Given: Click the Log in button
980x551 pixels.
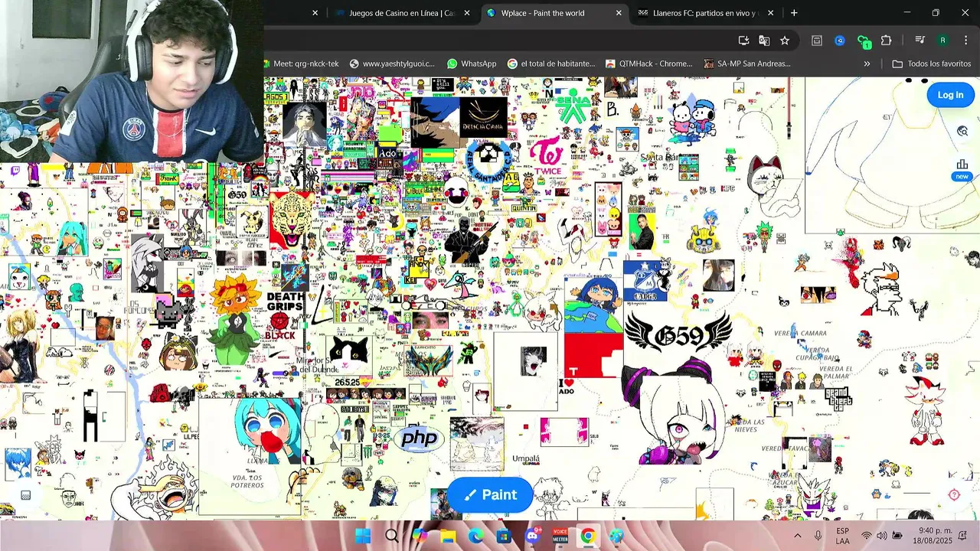Looking at the screenshot, I should (x=950, y=95).
